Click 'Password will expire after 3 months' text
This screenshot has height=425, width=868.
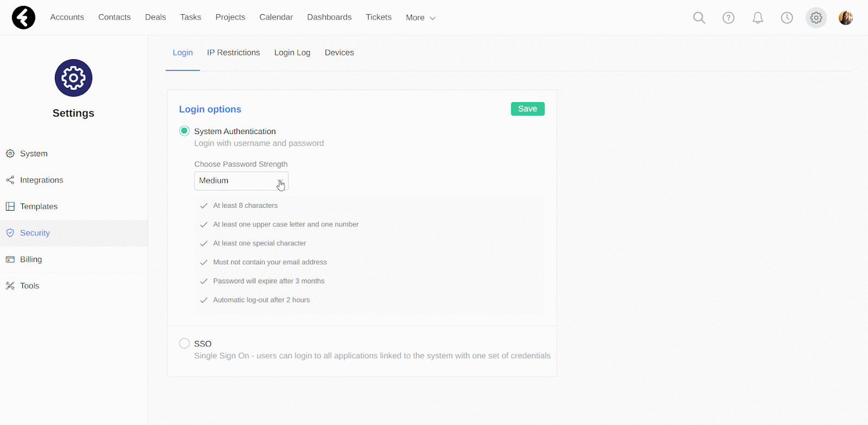[269, 281]
